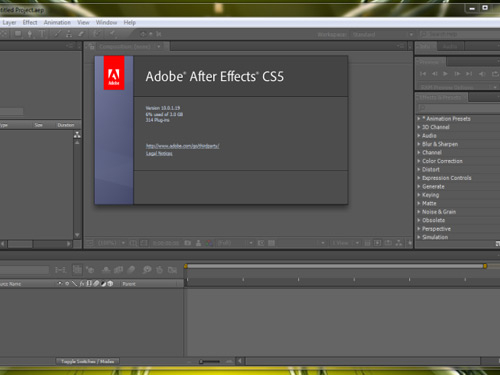The image size is (500, 375).
Task: Toggle mask and shape path visibility
Action: (x=144, y=243)
